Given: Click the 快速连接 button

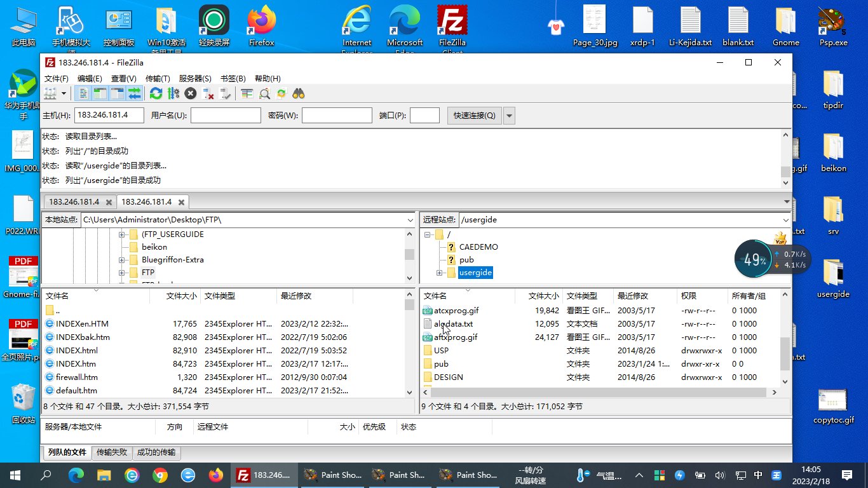Looking at the screenshot, I should [x=474, y=115].
